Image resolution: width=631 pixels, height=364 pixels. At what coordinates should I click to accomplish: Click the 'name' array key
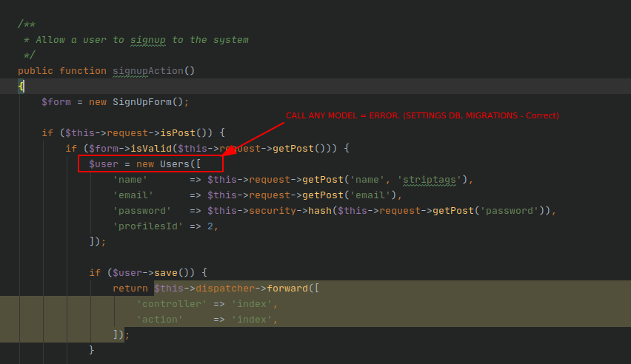tap(130, 180)
